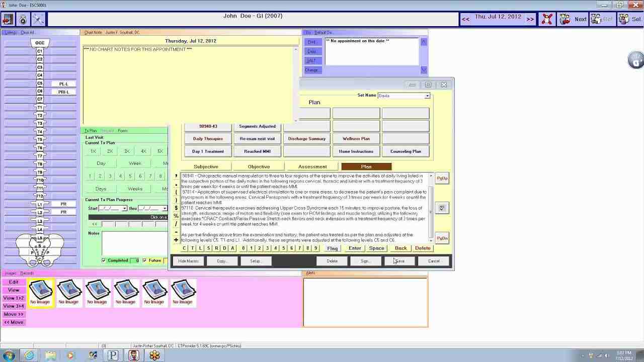Viewport: 644px width, 362px height.
Task: Click the clock icon in the top toolbar
Action: coord(23,19)
